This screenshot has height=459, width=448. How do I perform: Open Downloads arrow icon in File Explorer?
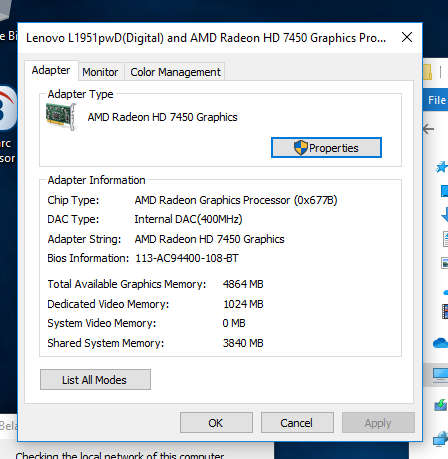[444, 214]
